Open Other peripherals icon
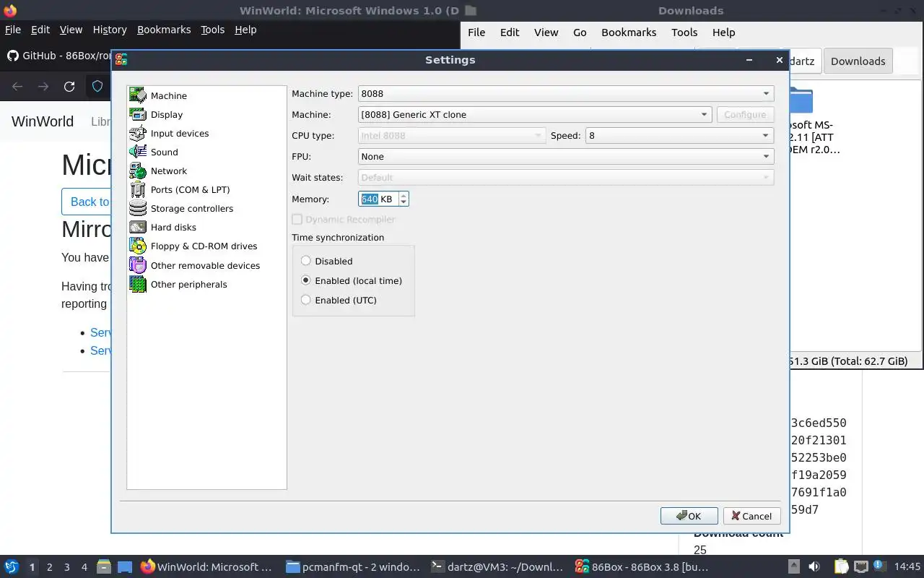924x578 pixels. (x=138, y=284)
